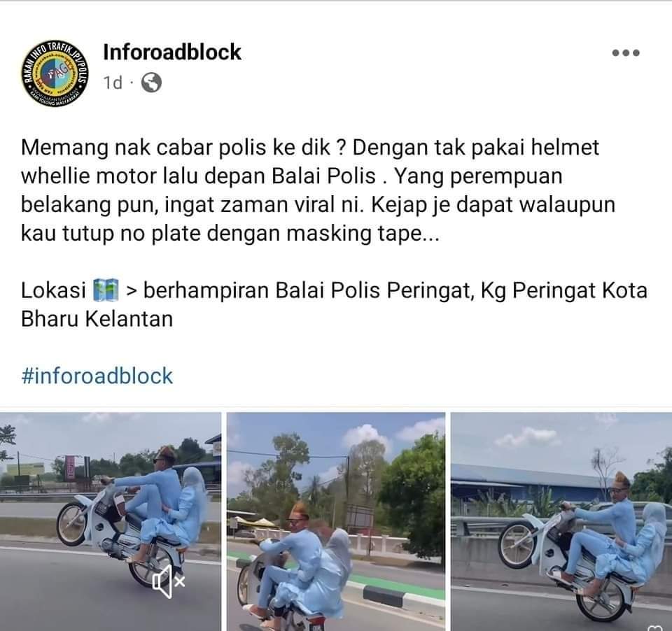This screenshot has height=631, width=672.
Task: Click the words whellie motor in the caption
Action: coord(88,176)
